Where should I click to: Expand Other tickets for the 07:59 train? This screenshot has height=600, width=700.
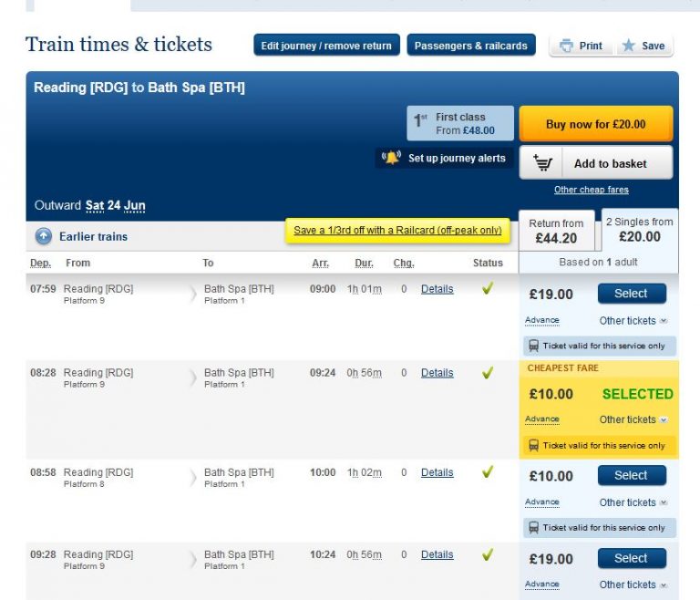[633, 321]
